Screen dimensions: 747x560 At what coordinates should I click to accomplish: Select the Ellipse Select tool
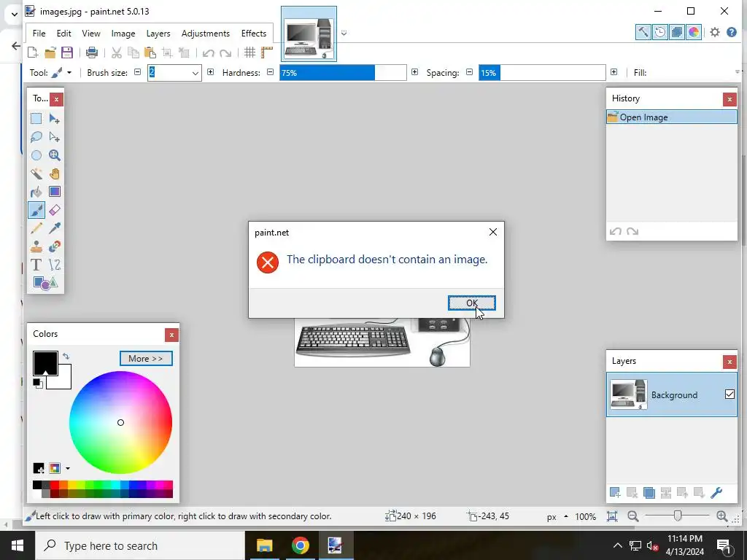click(x=36, y=155)
